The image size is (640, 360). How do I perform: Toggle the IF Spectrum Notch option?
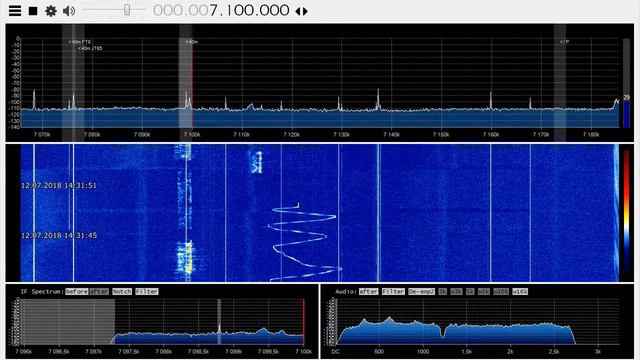[x=122, y=291]
